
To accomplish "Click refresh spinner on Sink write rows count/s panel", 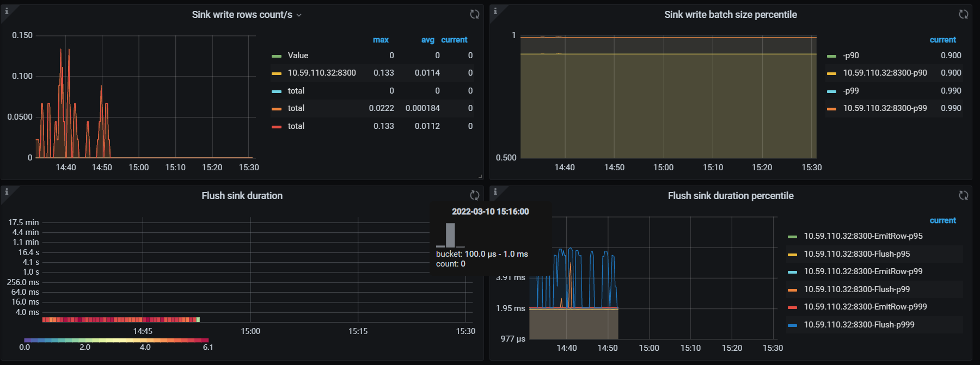I will (x=475, y=14).
